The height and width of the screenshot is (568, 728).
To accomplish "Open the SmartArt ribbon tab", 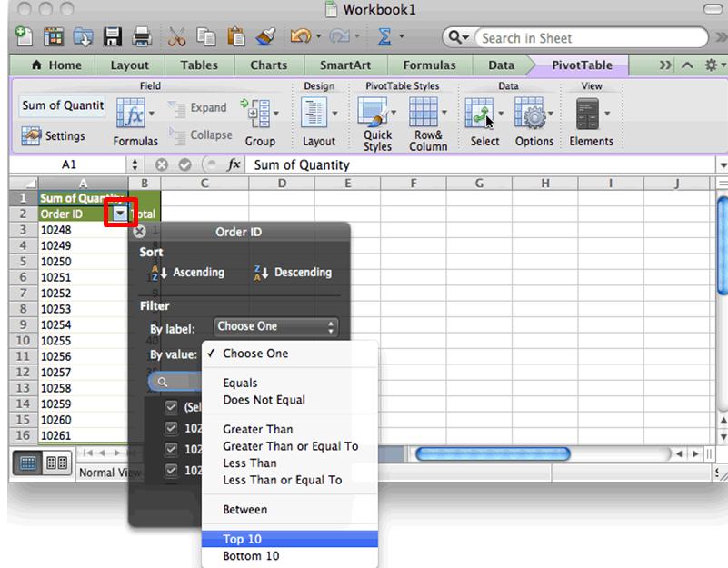I will pyautogui.click(x=345, y=65).
